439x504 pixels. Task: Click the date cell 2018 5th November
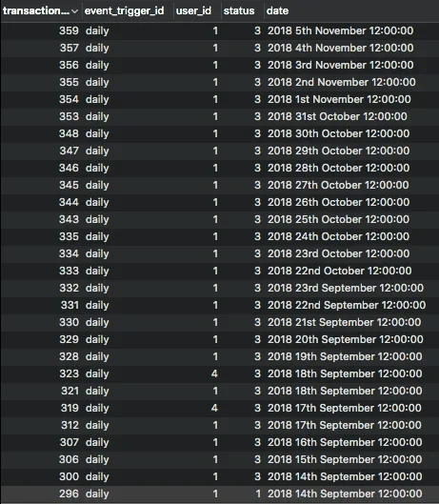click(x=340, y=30)
